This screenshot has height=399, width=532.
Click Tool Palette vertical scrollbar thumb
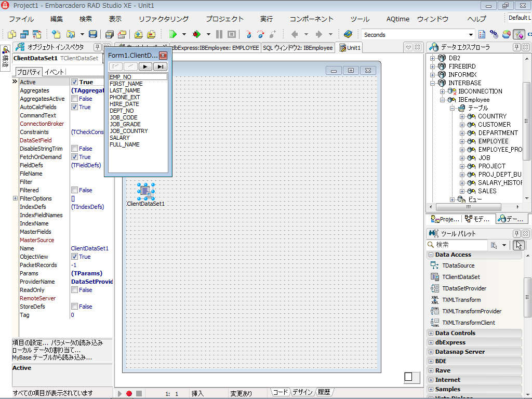pos(527,297)
